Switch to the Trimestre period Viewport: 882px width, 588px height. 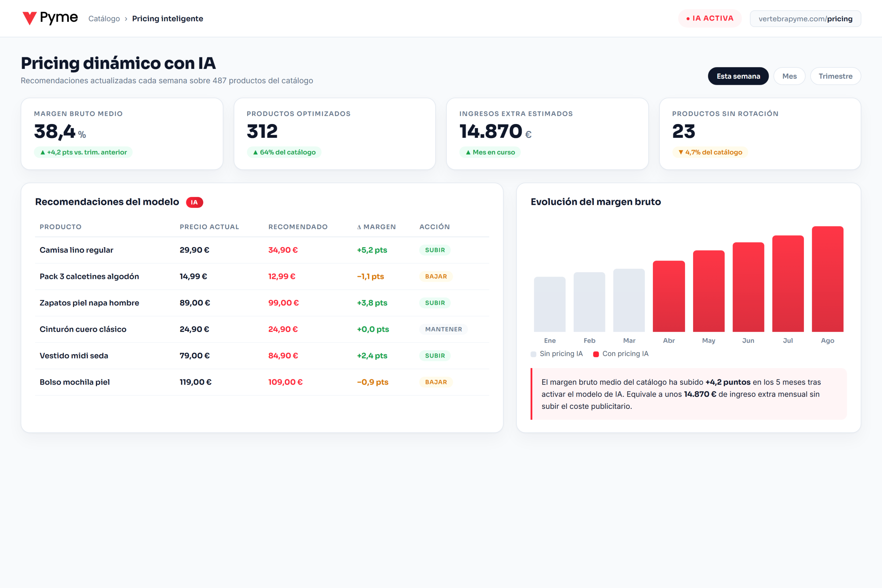pyautogui.click(x=835, y=76)
